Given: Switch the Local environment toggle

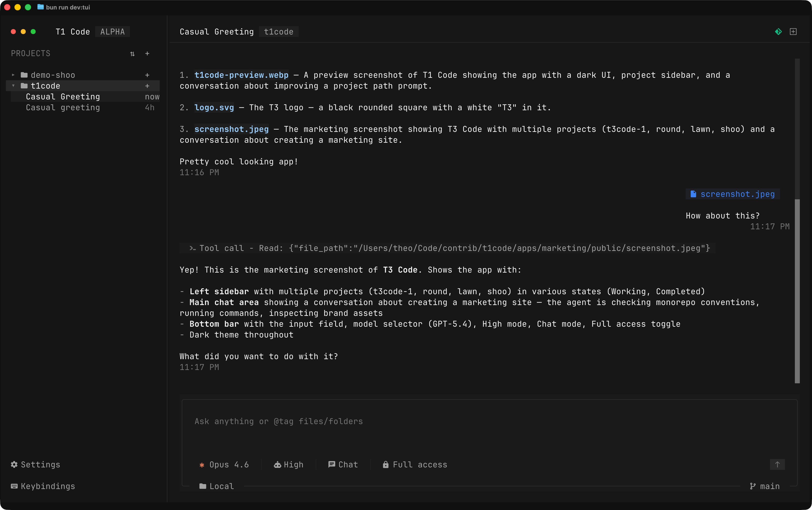Looking at the screenshot, I should (x=217, y=486).
